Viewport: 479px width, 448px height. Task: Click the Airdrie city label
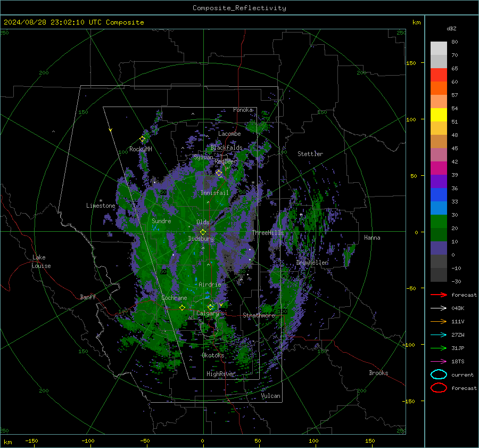(x=210, y=284)
